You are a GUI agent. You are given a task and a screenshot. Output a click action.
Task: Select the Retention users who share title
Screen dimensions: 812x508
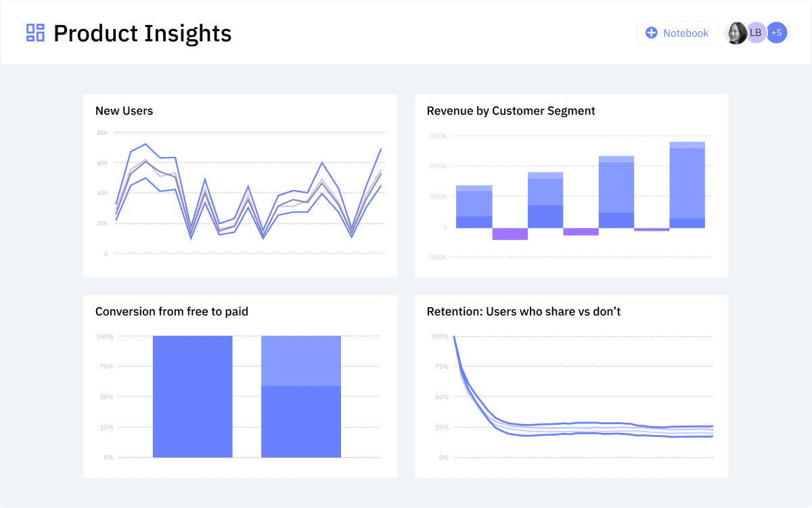point(524,312)
